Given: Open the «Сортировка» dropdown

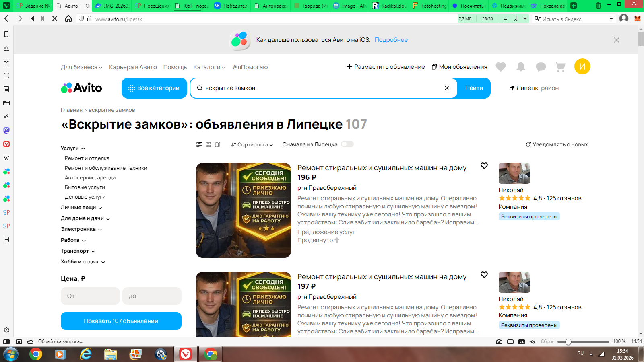Looking at the screenshot, I should tap(252, 145).
